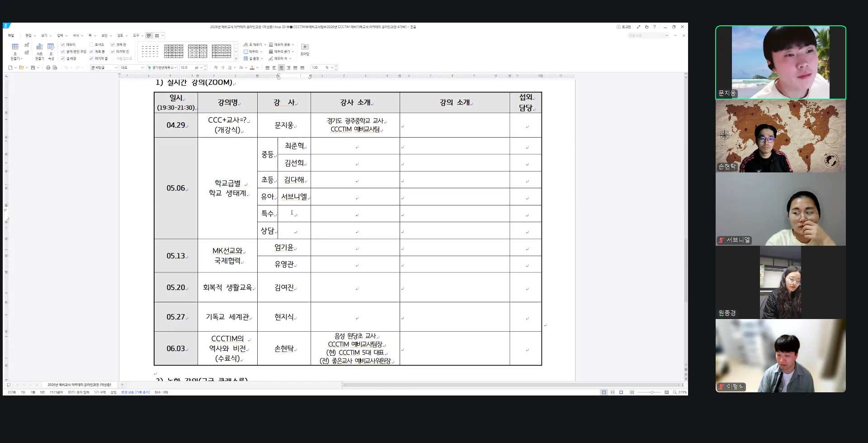Open the 파일 menu
The width and height of the screenshot is (868, 443).
(11, 35)
